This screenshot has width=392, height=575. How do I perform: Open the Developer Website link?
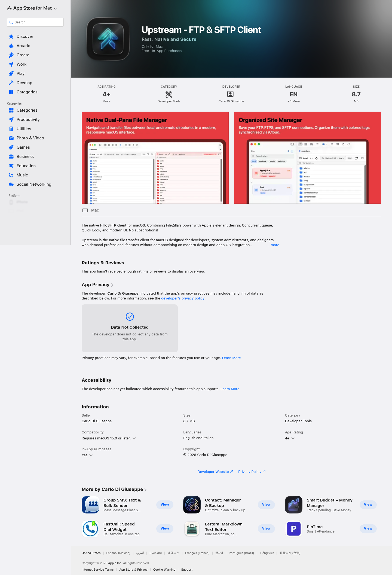215,472
